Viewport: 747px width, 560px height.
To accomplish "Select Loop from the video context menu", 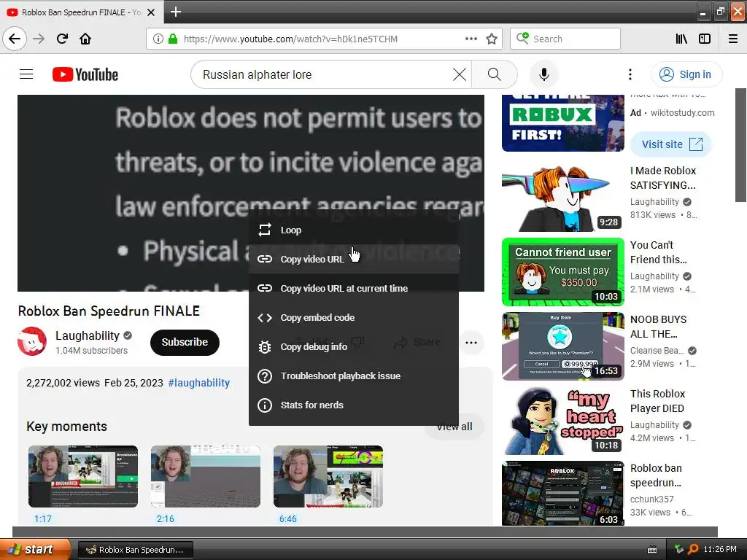I will tap(354, 230).
